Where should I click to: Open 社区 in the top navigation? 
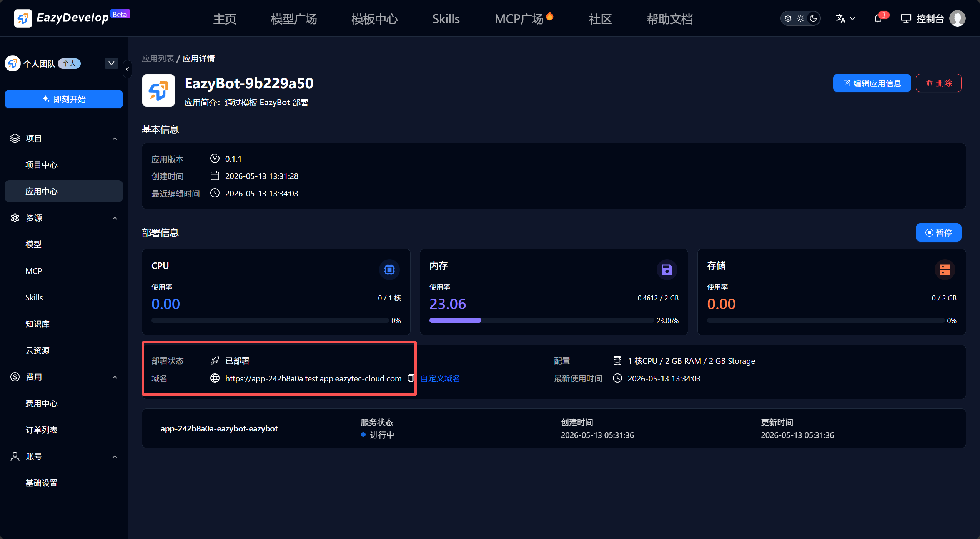[x=601, y=19]
